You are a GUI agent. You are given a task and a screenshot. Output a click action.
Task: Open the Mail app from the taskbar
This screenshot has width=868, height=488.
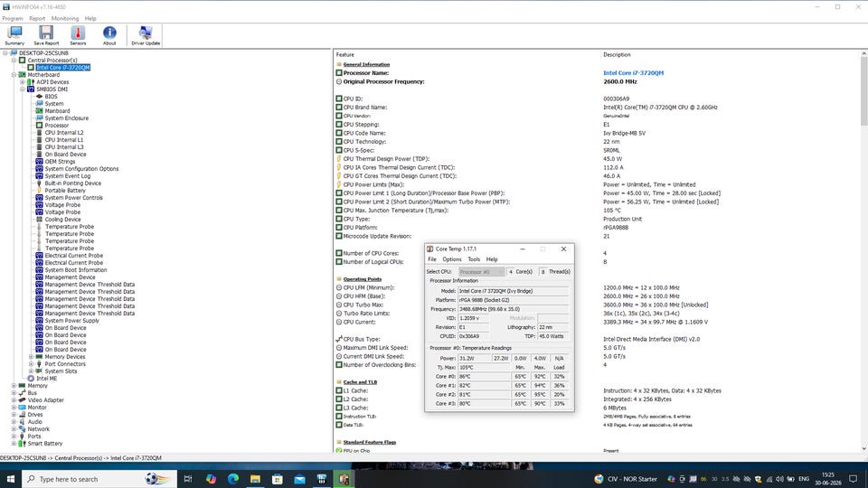[x=299, y=479]
